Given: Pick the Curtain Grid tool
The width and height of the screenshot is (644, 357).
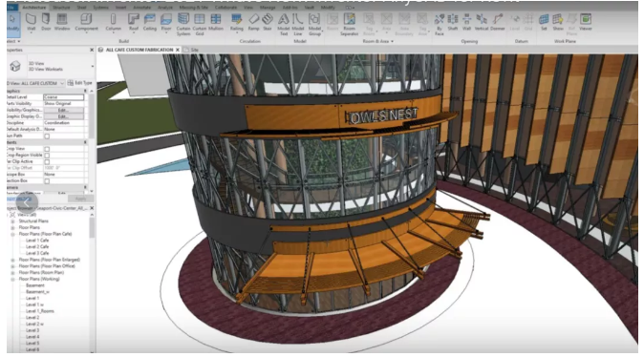Looking at the screenshot, I should coord(199,24).
